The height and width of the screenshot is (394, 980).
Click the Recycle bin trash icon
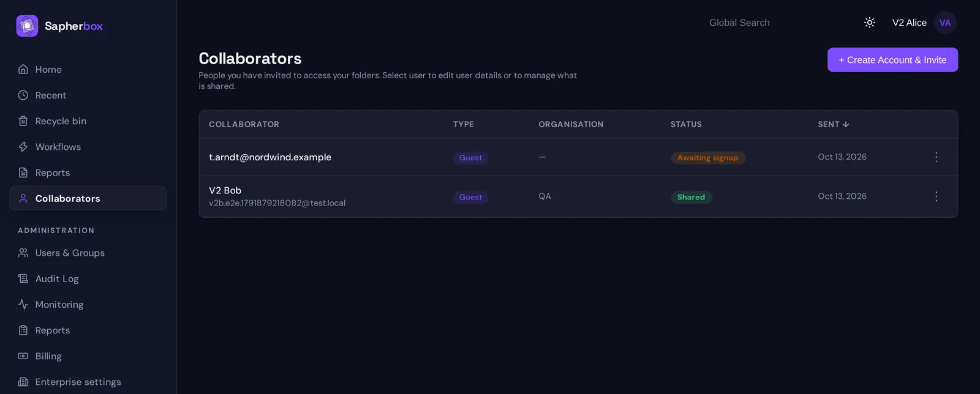(23, 121)
